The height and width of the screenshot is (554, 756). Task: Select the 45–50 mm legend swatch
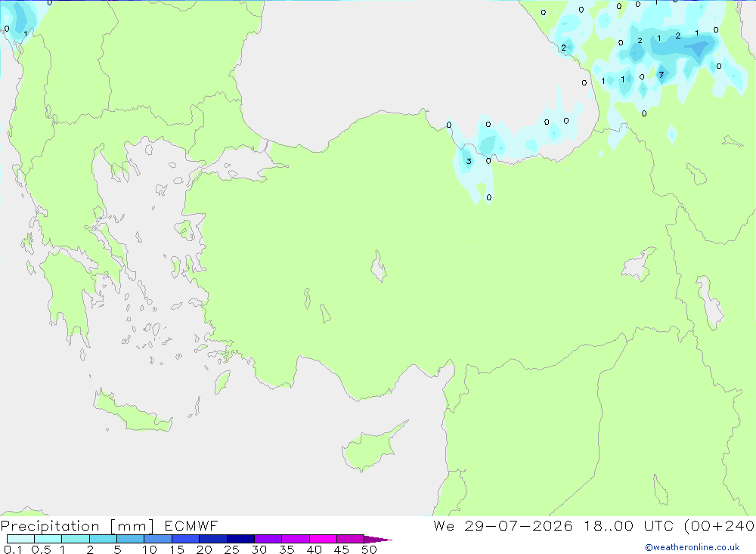pyautogui.click(x=351, y=539)
